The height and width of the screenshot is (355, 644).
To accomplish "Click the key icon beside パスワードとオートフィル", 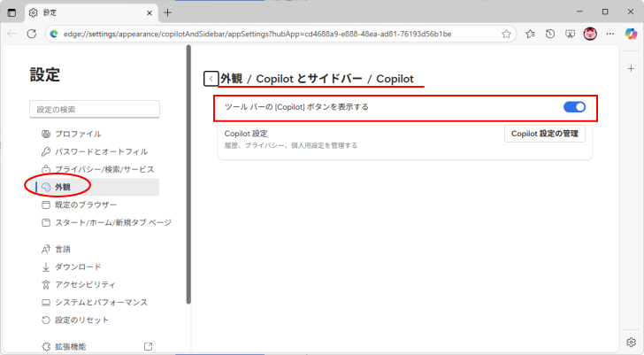I will point(46,151).
